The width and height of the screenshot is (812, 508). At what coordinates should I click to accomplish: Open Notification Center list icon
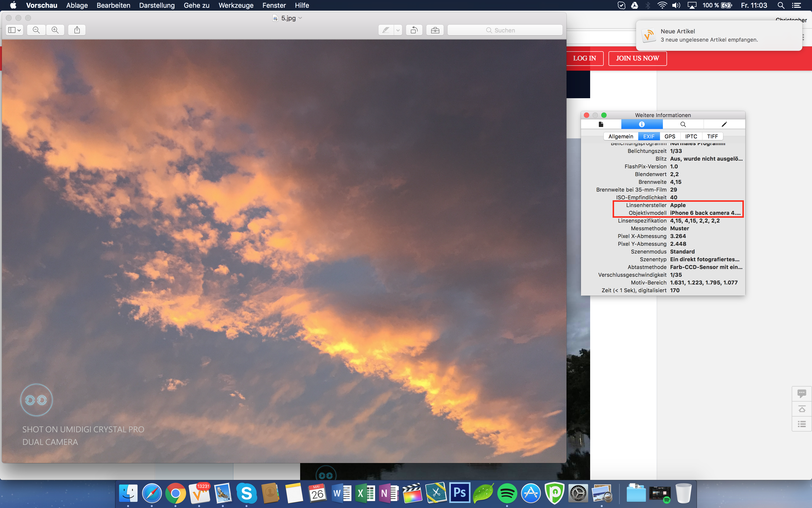pyautogui.click(x=796, y=5)
